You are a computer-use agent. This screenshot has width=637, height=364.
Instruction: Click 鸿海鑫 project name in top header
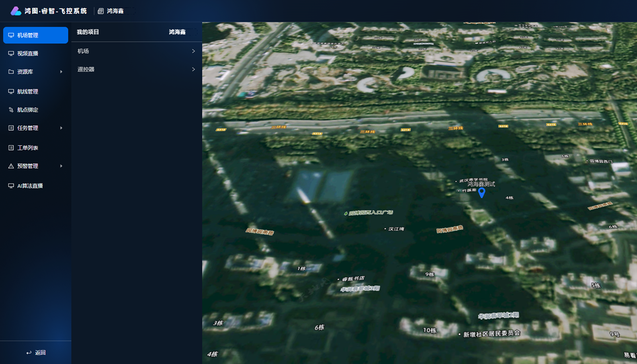click(115, 11)
